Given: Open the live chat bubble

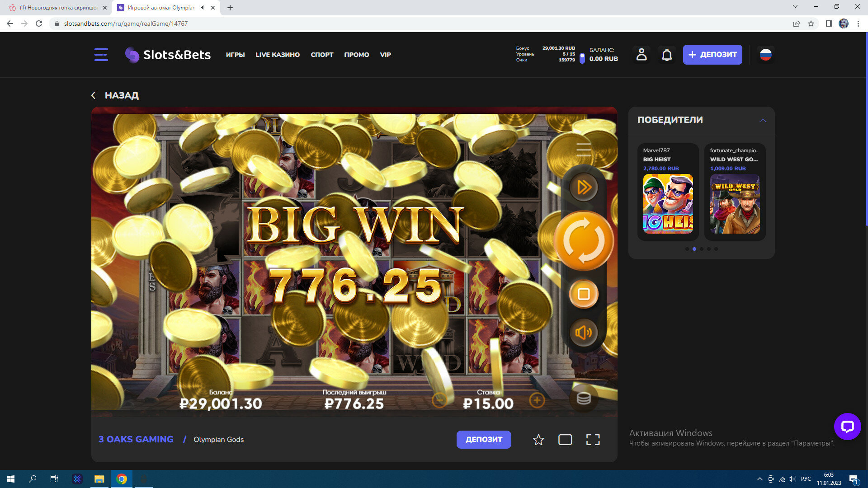Looking at the screenshot, I should 847,426.
